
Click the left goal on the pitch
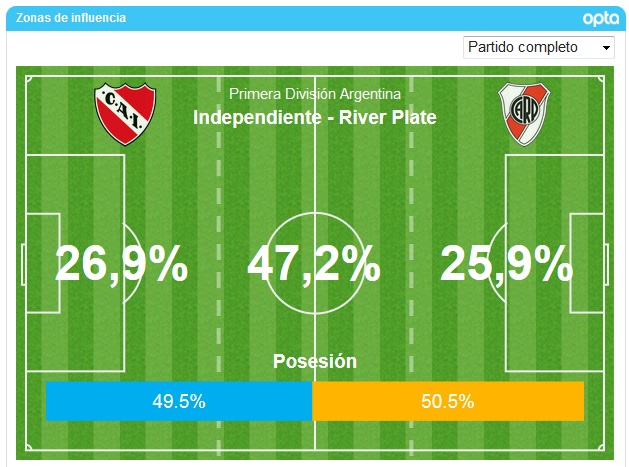[x=23, y=264]
